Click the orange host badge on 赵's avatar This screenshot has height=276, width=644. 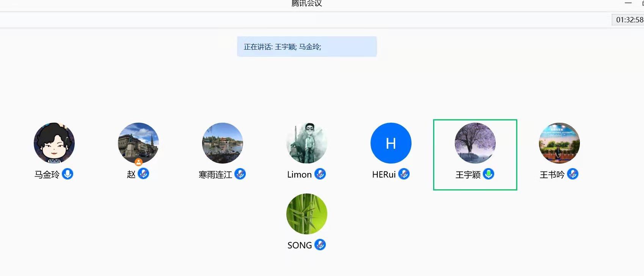pos(139,162)
